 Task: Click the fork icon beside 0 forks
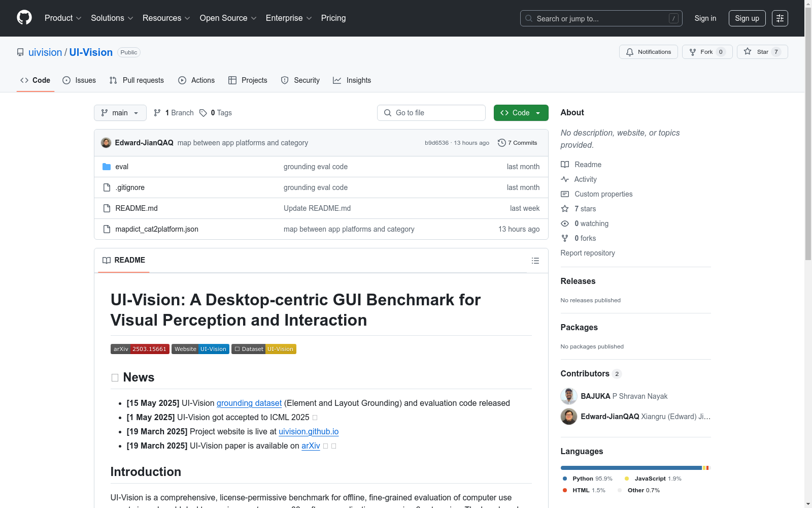click(565, 238)
